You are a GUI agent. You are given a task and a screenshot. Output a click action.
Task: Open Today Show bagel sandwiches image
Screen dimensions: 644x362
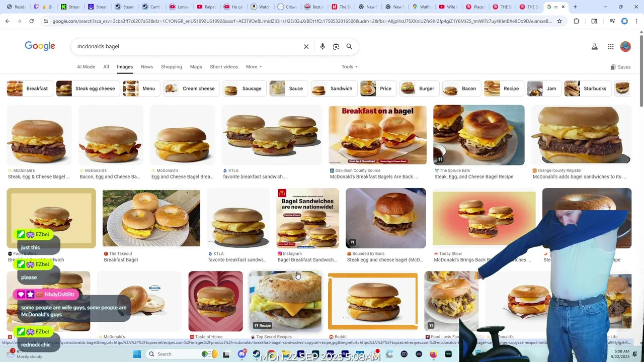pyautogui.click(x=484, y=218)
